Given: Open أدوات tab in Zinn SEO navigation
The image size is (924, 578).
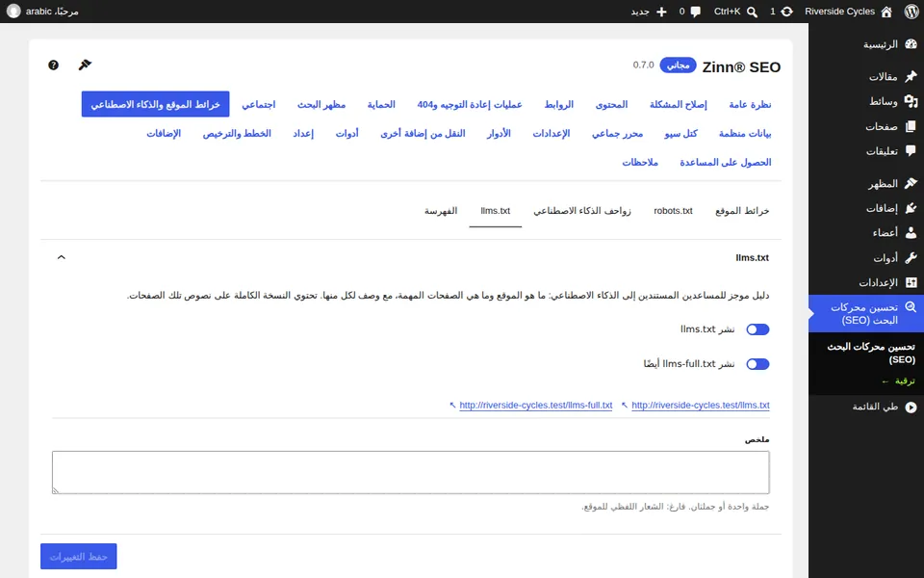Looking at the screenshot, I should click(347, 133).
